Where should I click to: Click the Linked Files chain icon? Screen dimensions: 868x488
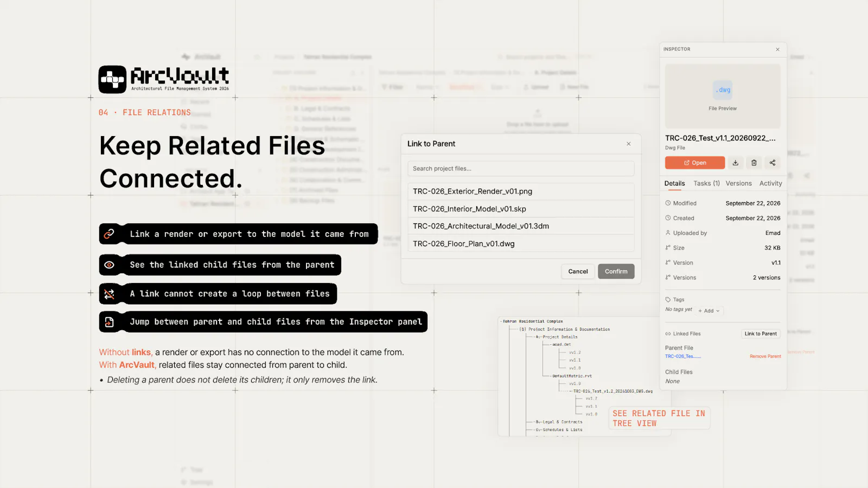(668, 334)
